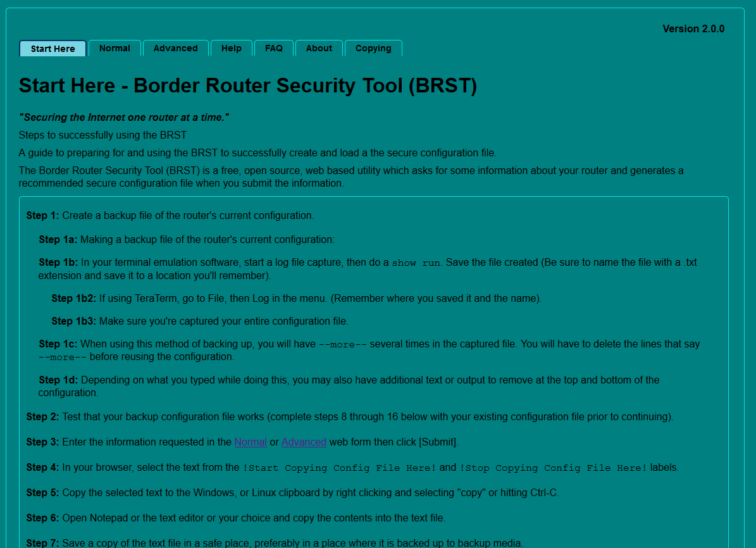Viewport: 756px width, 548px height.
Task: Follow the Normal link in Step 3
Action: pyautogui.click(x=251, y=442)
